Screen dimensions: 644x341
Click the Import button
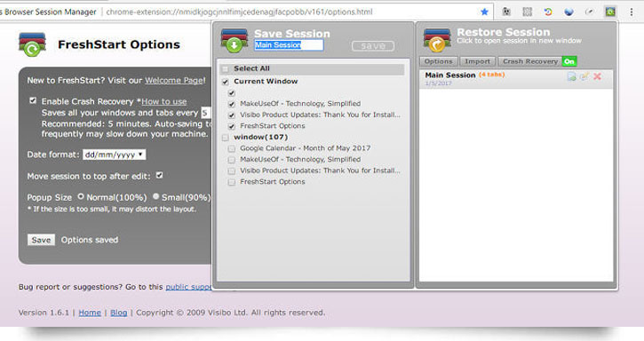pos(477,61)
